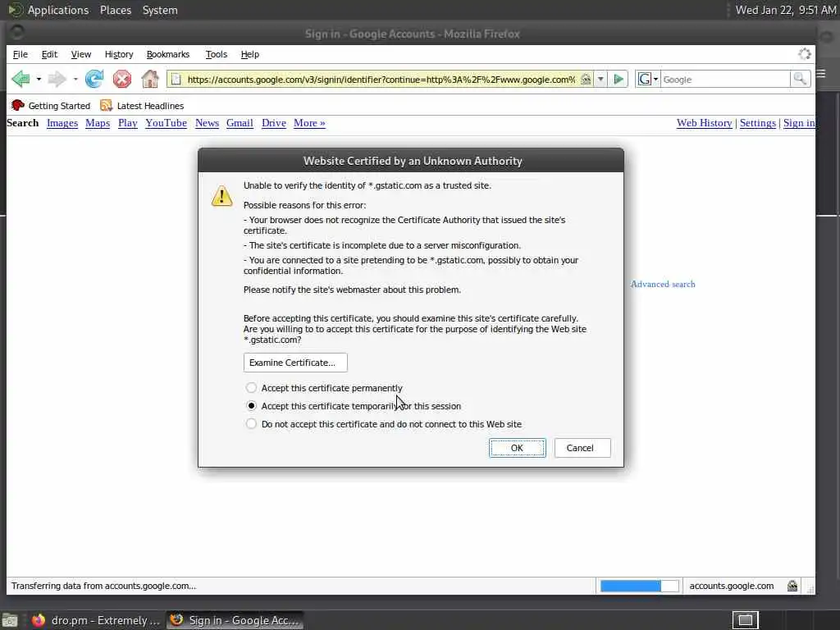This screenshot has height=630, width=840.
Task: Open the Maps link
Action: pyautogui.click(x=98, y=123)
